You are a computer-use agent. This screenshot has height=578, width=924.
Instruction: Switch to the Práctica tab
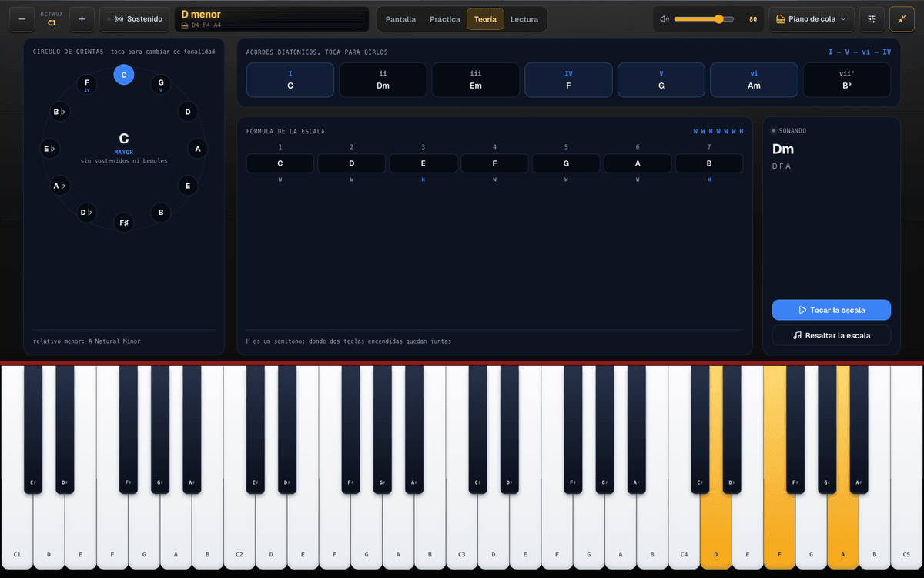tap(445, 19)
